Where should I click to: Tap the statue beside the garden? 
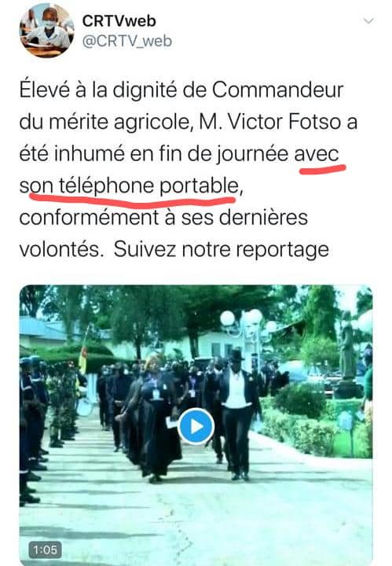(x=348, y=350)
